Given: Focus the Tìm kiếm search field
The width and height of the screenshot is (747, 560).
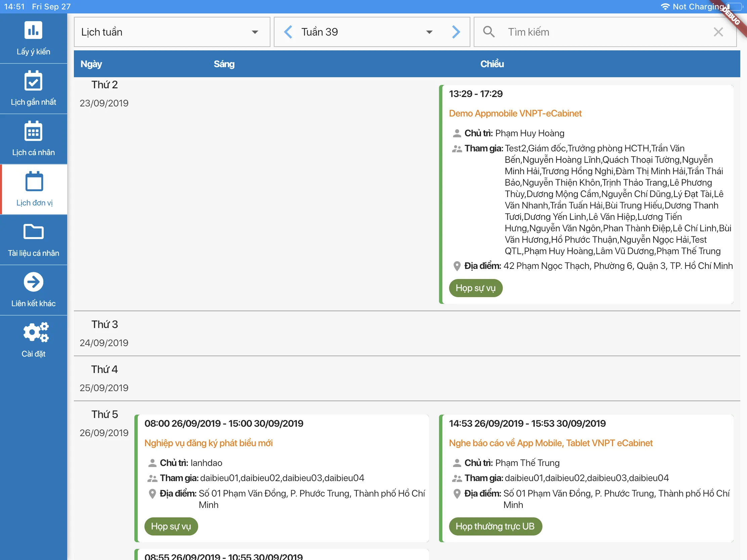Looking at the screenshot, I should tap(605, 32).
